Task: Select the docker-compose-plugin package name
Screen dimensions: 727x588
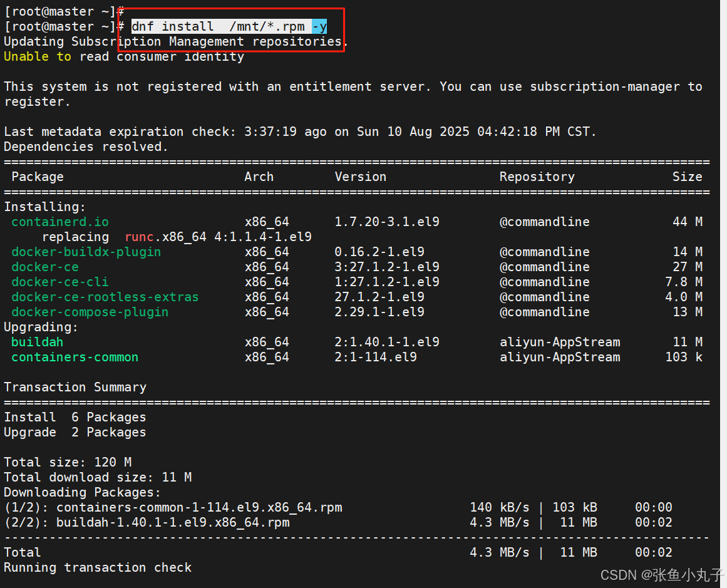Action: coord(90,312)
